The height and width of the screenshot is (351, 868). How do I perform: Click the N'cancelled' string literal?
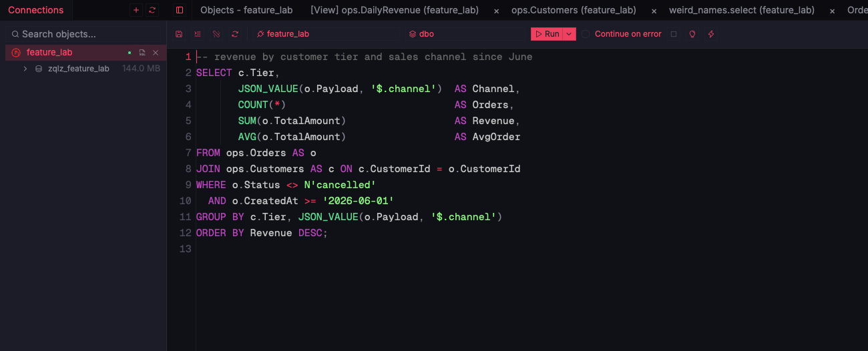pyautogui.click(x=340, y=185)
